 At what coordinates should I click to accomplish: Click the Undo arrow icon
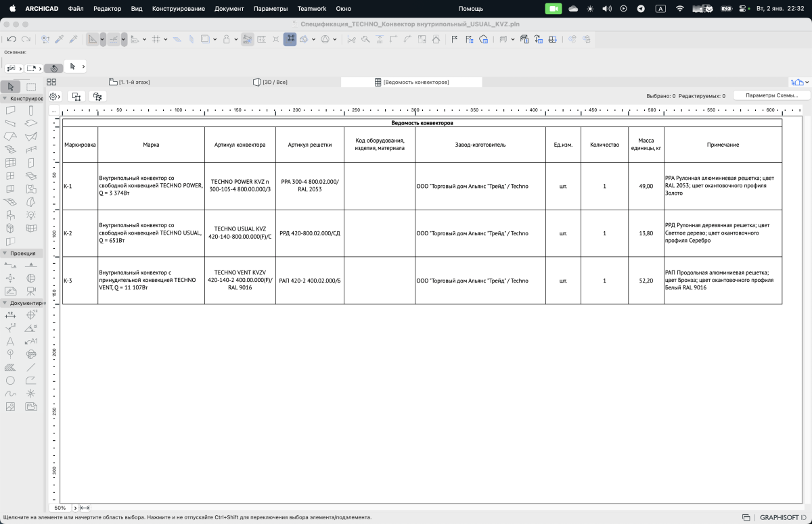[x=12, y=39]
